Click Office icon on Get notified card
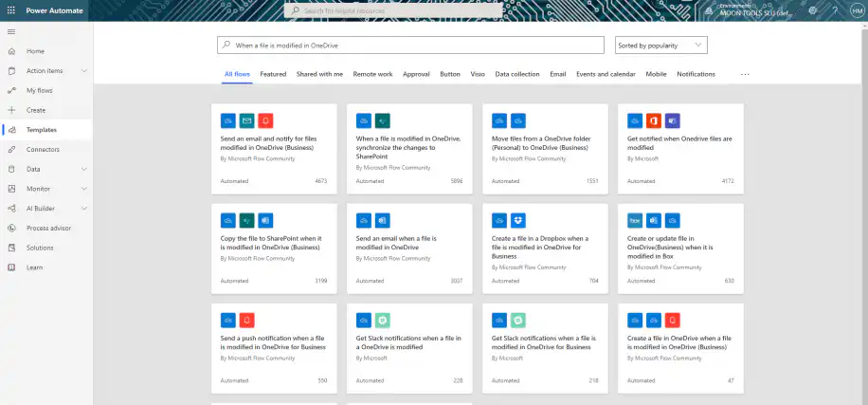868x405 pixels. [654, 120]
